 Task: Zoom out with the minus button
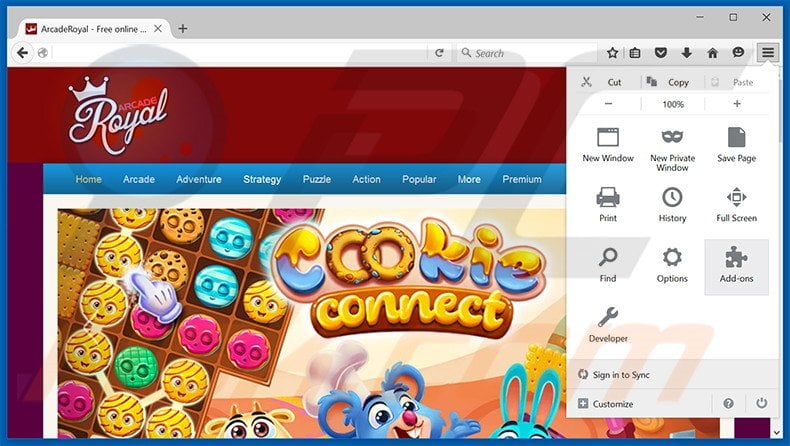608,104
